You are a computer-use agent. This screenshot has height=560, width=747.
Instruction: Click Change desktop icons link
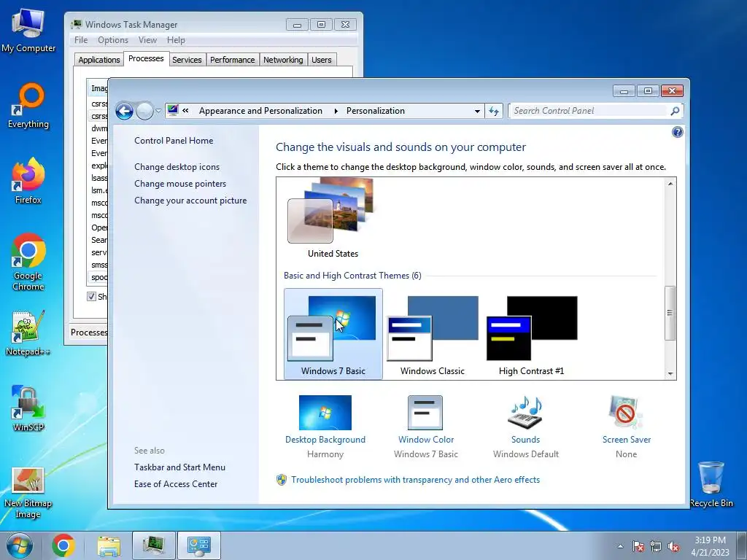click(x=177, y=167)
